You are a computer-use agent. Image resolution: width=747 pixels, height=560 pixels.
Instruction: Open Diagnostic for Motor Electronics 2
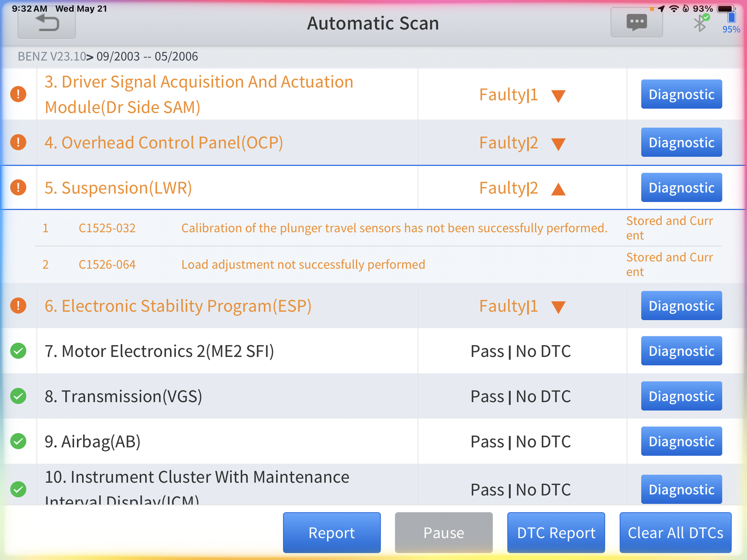click(x=681, y=351)
